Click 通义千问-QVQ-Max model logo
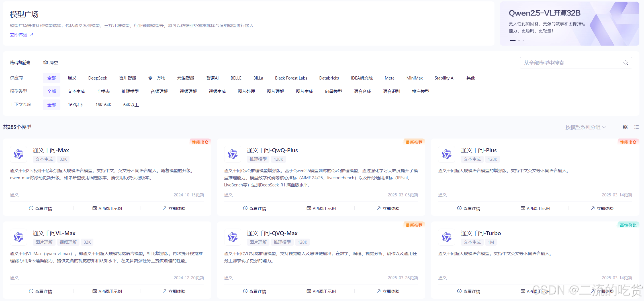 [233, 237]
